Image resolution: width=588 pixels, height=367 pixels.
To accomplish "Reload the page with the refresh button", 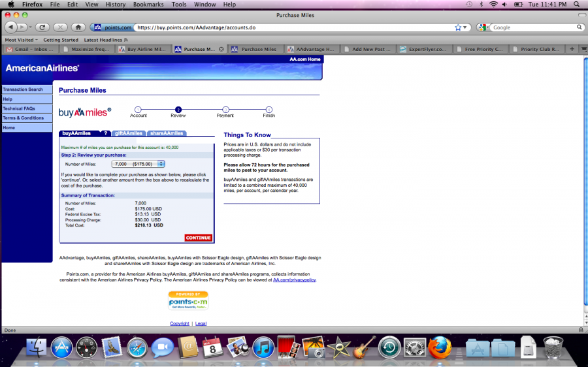I will click(42, 27).
